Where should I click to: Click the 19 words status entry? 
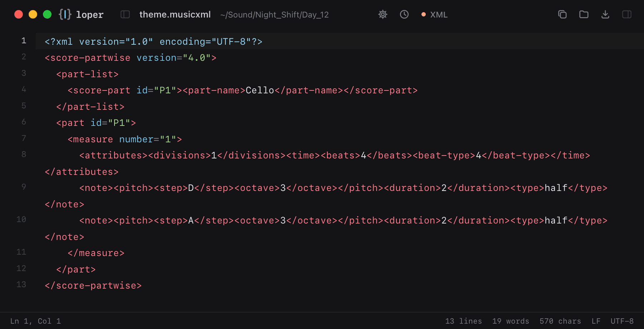pyautogui.click(x=511, y=321)
